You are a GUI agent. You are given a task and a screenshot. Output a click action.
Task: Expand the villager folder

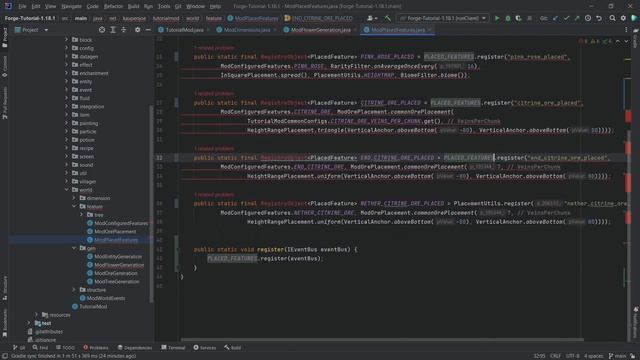(67, 181)
